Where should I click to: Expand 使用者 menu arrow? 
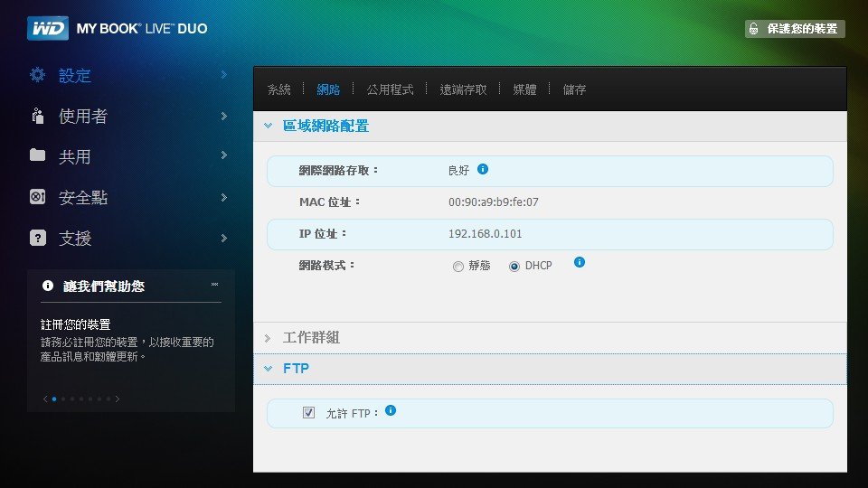pos(223,116)
